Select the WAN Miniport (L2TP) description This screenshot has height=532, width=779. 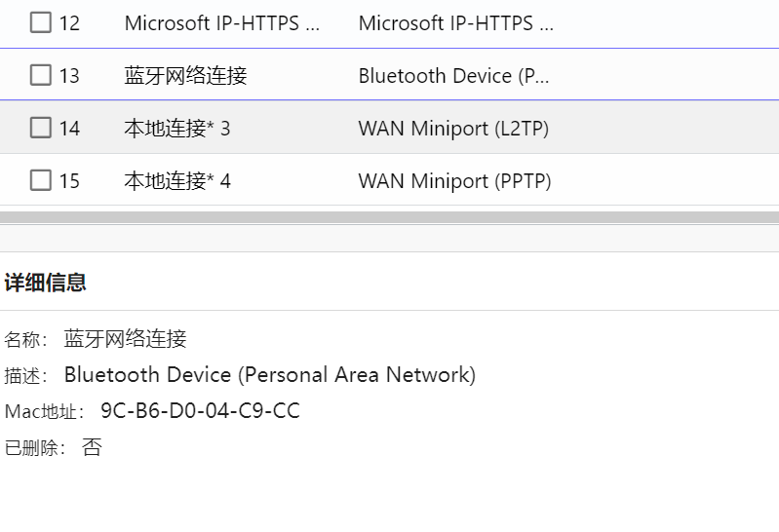pos(453,129)
